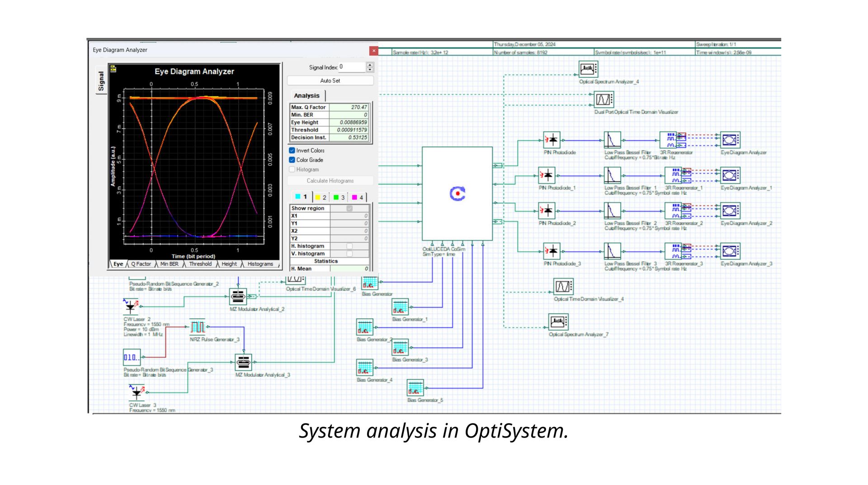
Task: Select the Optical Spectrum Analyzer_4 component
Action: [588, 69]
